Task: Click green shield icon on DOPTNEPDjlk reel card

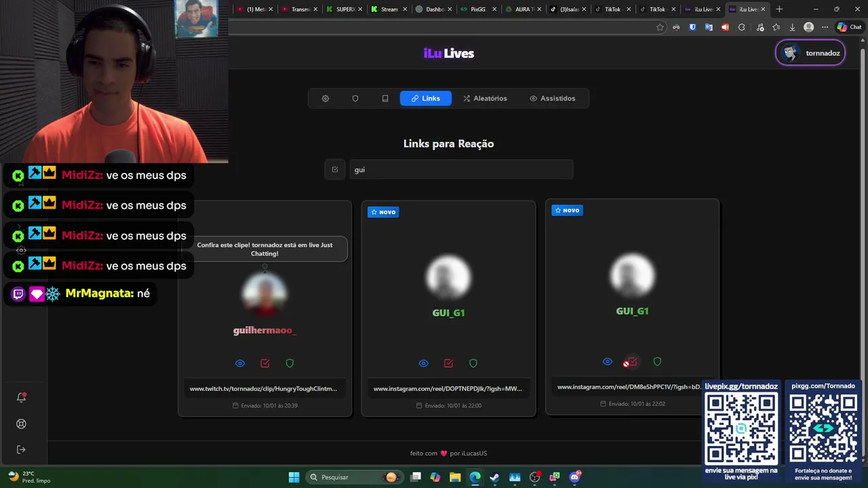Action: click(x=473, y=363)
